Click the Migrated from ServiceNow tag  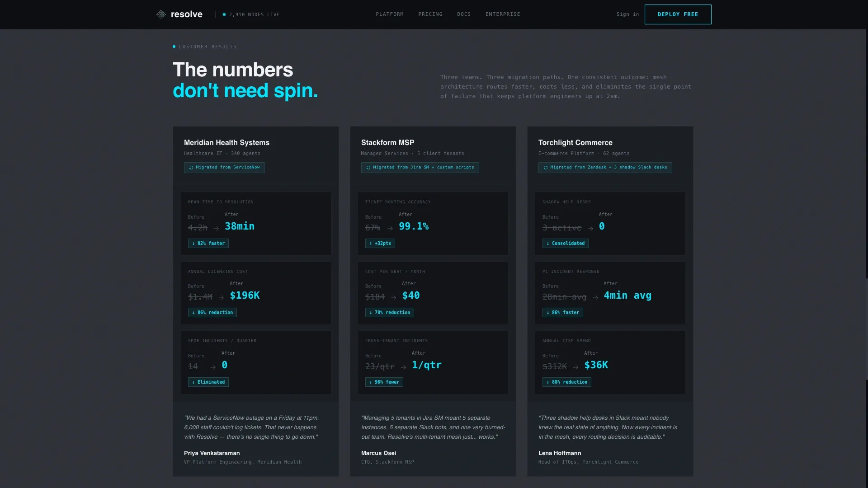coord(224,168)
